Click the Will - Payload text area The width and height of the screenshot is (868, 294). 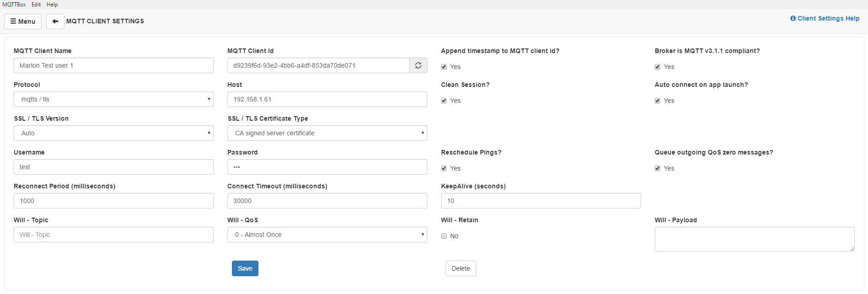(754, 239)
